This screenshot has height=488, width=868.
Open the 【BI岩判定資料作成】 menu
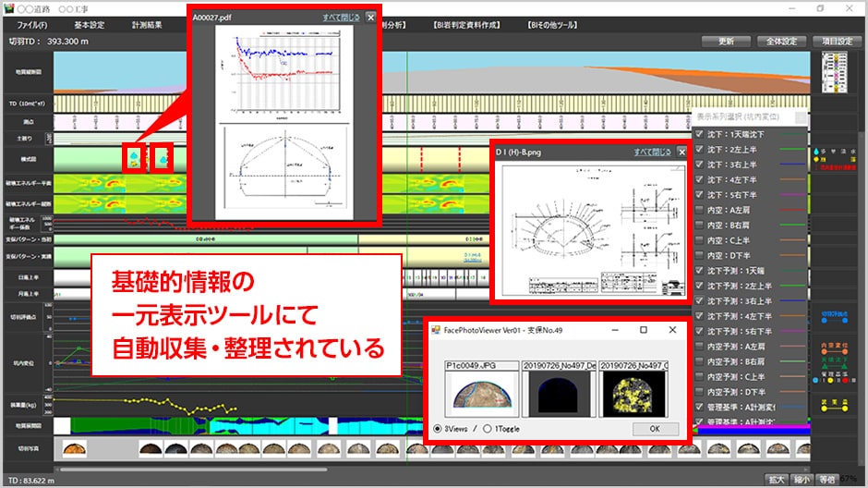[466, 25]
